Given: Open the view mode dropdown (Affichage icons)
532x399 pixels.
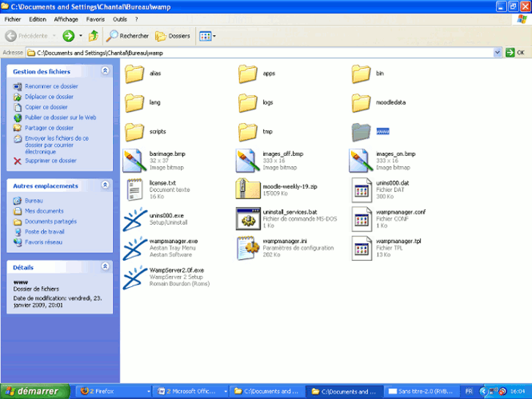Looking at the screenshot, I should point(207,36).
